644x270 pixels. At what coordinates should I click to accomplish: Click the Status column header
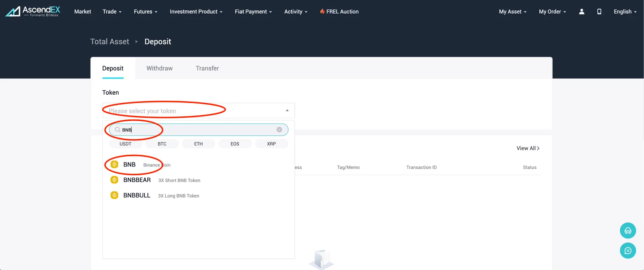(x=530, y=167)
